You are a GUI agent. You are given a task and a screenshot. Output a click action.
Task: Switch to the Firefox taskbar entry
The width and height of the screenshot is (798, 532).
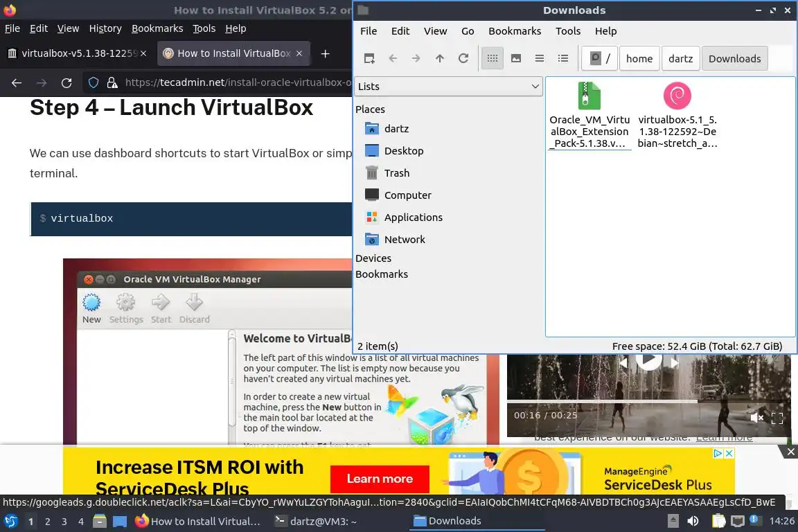[197, 522]
